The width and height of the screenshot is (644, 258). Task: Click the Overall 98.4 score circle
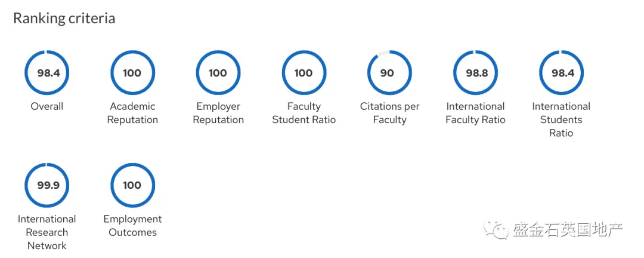point(47,73)
